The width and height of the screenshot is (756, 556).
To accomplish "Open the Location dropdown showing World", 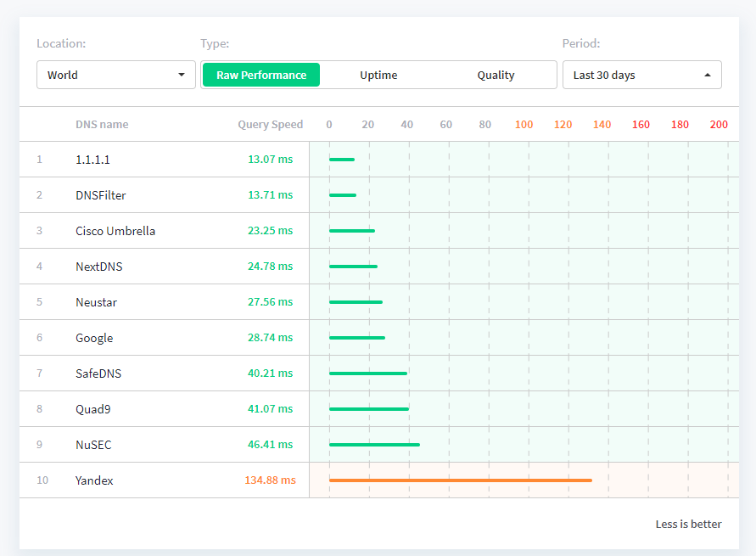I will tap(115, 75).
